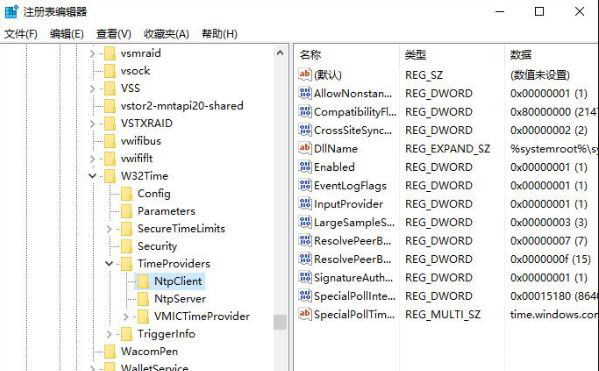Click the EventLogFlags value icon
599x371 pixels.
point(305,185)
